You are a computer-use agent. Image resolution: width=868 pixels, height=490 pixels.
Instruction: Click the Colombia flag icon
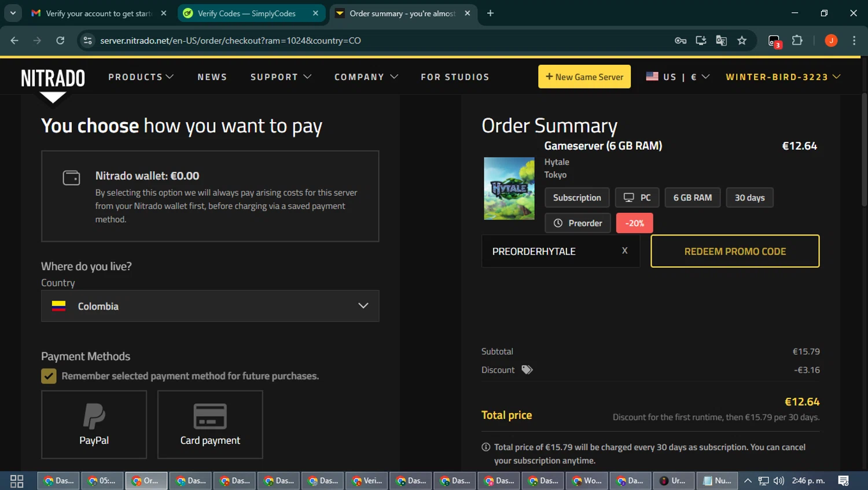[58, 306]
